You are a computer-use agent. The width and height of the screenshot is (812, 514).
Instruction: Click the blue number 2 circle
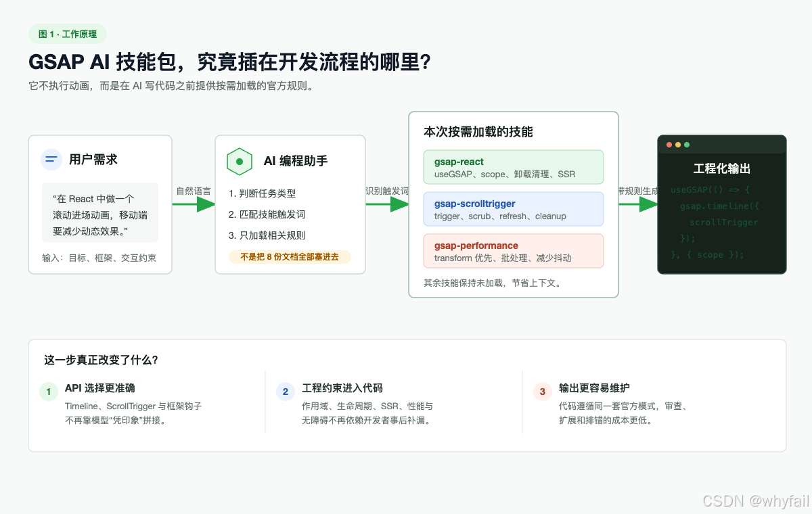click(x=286, y=392)
